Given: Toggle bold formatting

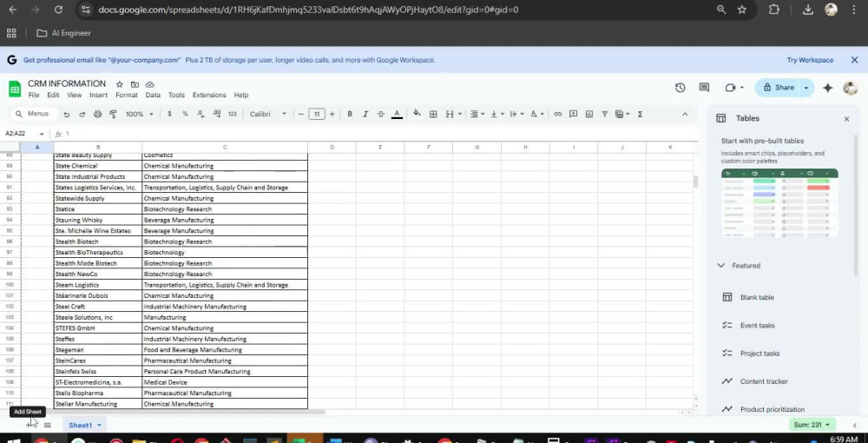Looking at the screenshot, I should [x=349, y=114].
